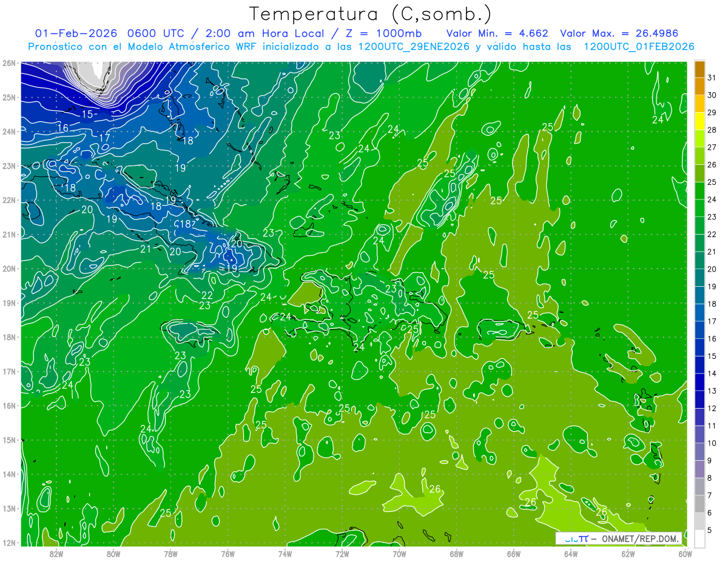This screenshot has width=728, height=562.
Task: Click the 'Temperatura (C,somb.)' chart title
Action: [x=369, y=14]
